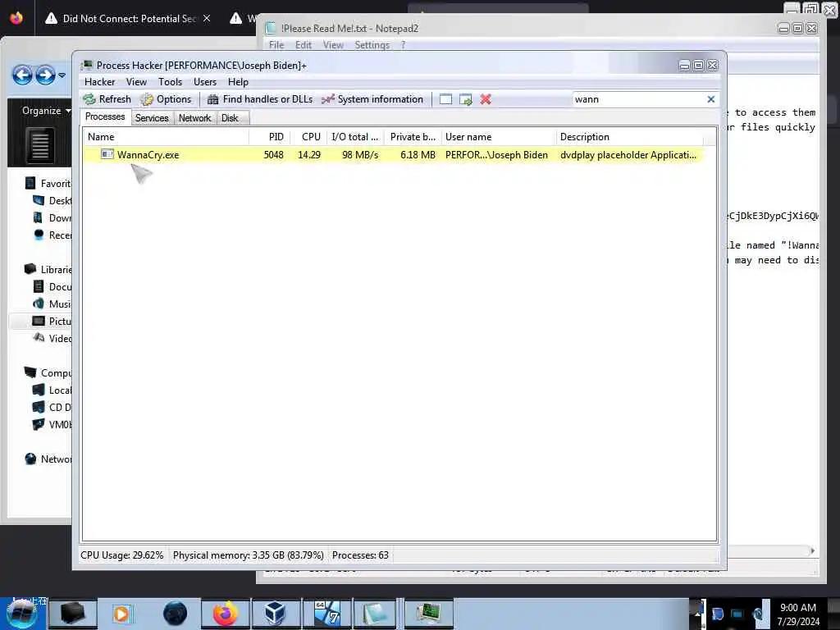The height and width of the screenshot is (630, 840).
Task: Open VirtualBox from the taskbar
Action: 276,614
